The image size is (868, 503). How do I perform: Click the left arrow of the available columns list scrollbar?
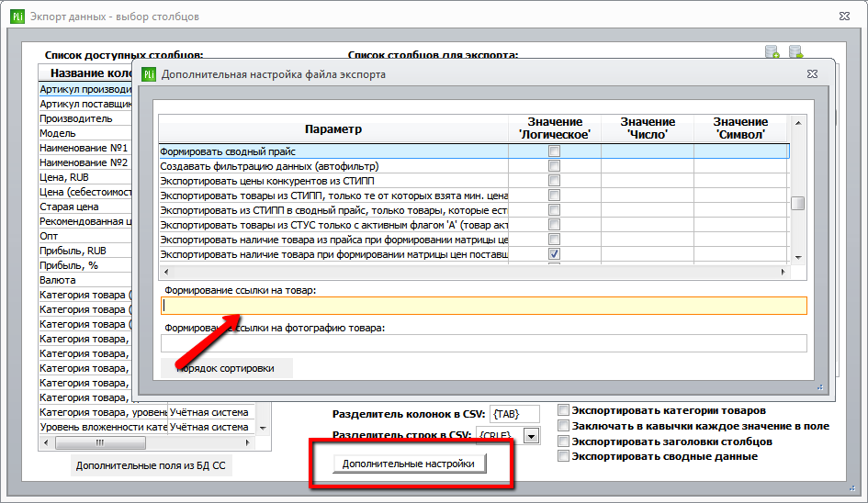[46, 442]
